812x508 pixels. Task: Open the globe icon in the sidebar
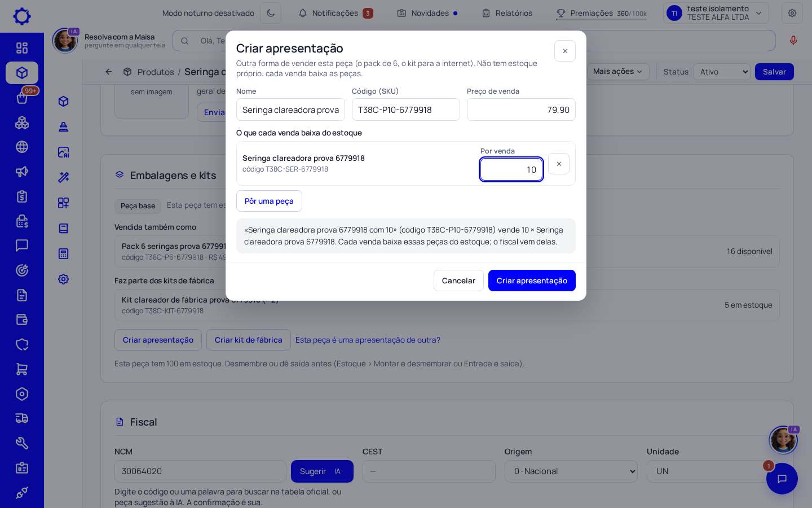click(x=22, y=147)
